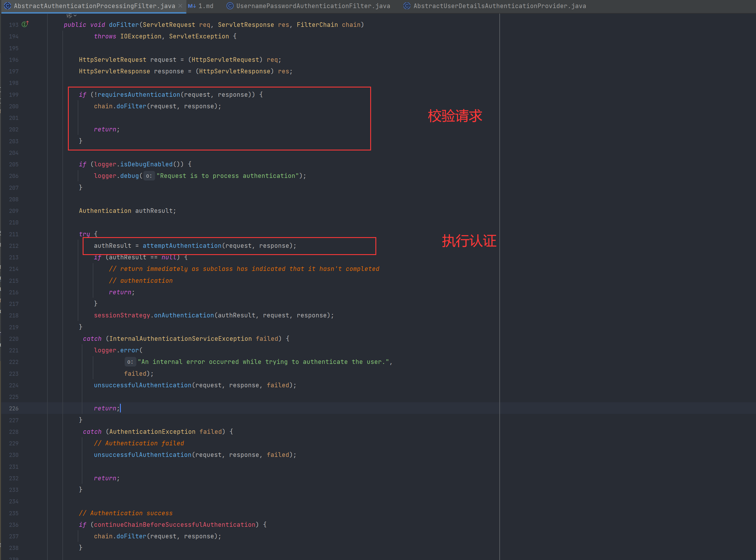756x560 pixels.
Task: Click the red 校验请求 annotation text
Action: point(455,116)
